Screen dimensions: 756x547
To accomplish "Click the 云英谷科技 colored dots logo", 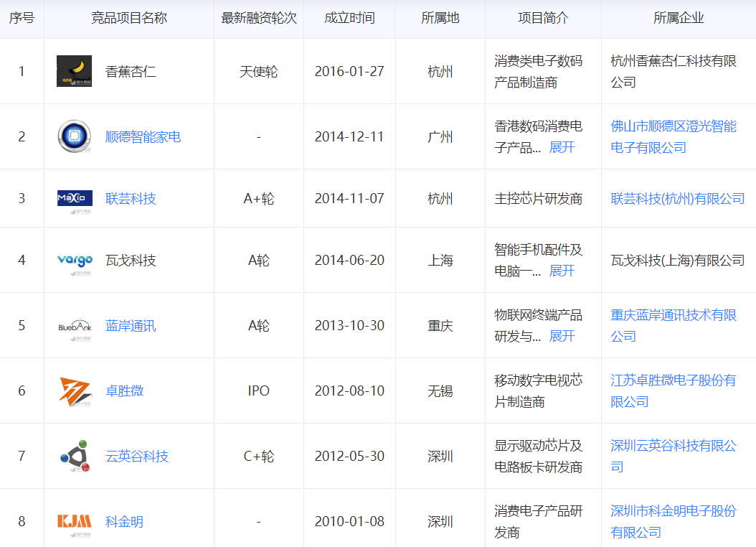I will coord(75,456).
